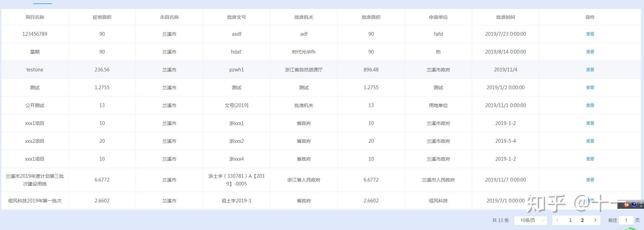
Task: Click the asdf approval number cell
Action: [x=236, y=34]
